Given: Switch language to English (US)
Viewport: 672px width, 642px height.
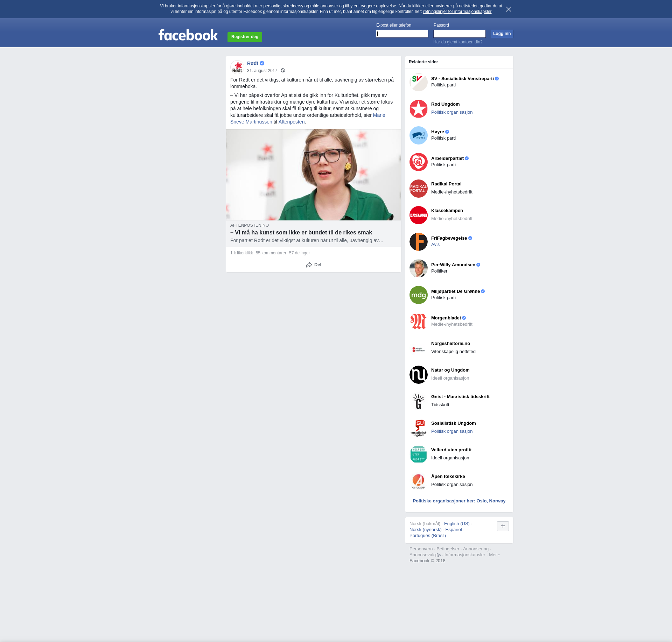Looking at the screenshot, I should (456, 524).
